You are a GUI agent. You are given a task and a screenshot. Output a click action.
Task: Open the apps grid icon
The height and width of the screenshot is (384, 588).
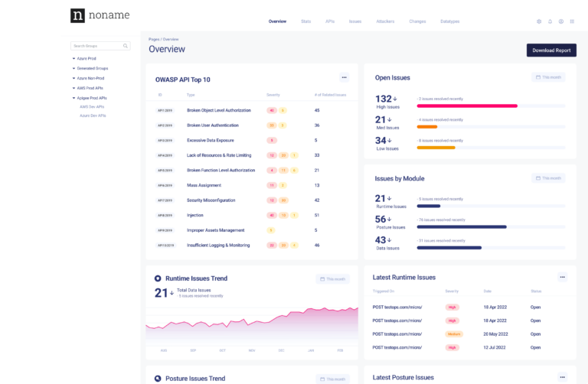click(572, 21)
